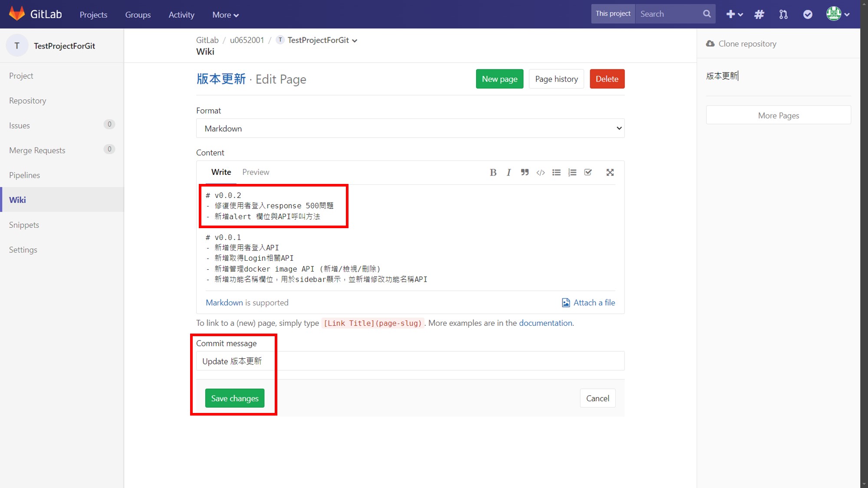Screen dimensions: 868x488
Task: Apply italic formatting in editor
Action: pyautogui.click(x=509, y=172)
